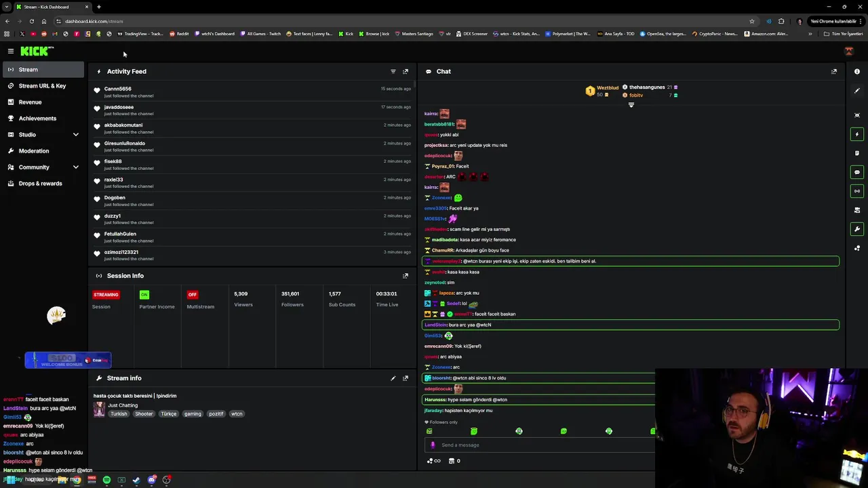Image resolution: width=868 pixels, height=488 pixels.
Task: Click follower FetullahGulen in Activity Feed
Action: [120, 234]
